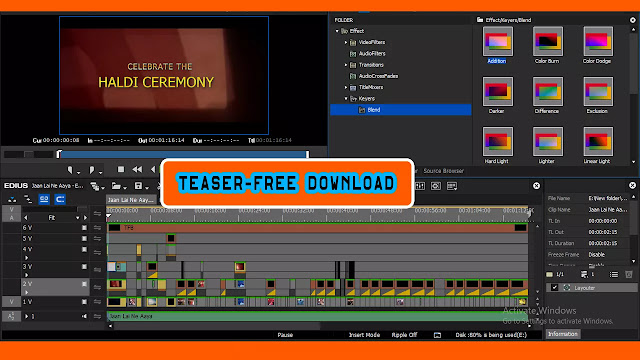Select the Lighter blend effect
The image size is (640, 360).
click(x=547, y=145)
